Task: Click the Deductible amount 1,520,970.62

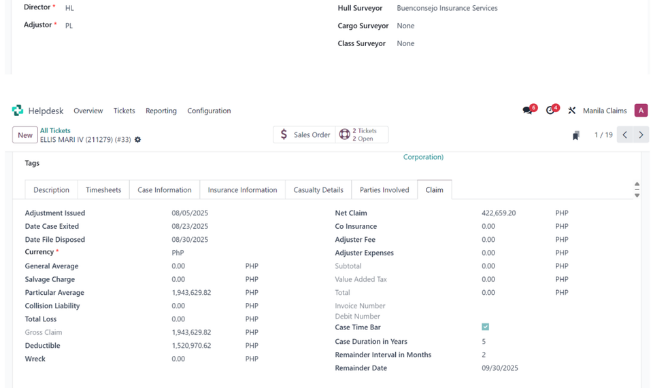Action: click(x=191, y=346)
